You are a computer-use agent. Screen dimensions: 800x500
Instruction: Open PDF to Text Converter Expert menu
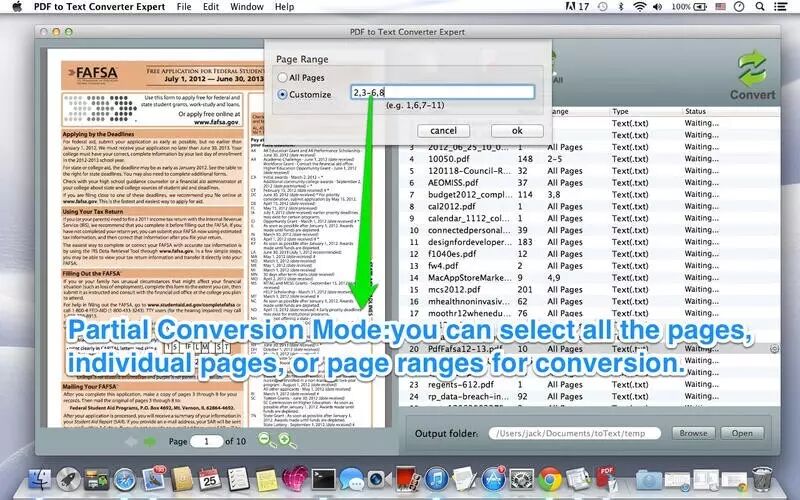(x=99, y=7)
